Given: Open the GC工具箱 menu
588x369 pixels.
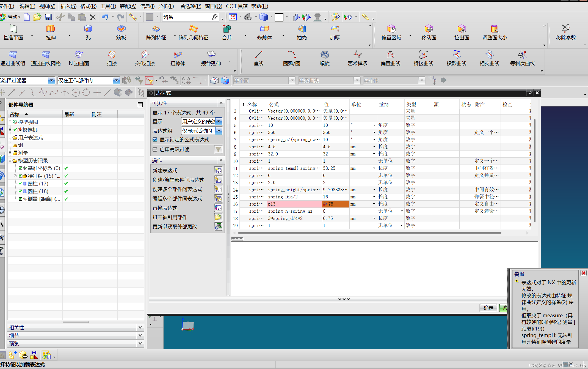Looking at the screenshot, I should coord(237,6).
